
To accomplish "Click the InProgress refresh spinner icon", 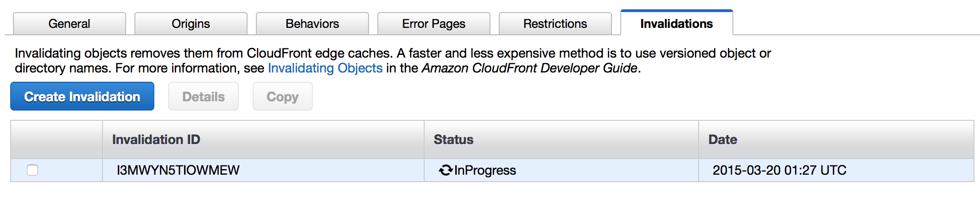I will coord(445,171).
